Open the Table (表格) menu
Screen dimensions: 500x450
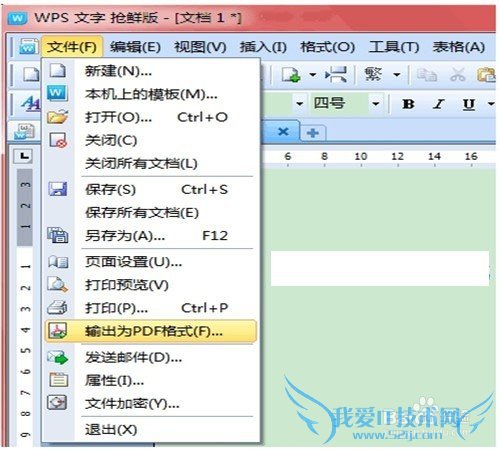pos(459,47)
